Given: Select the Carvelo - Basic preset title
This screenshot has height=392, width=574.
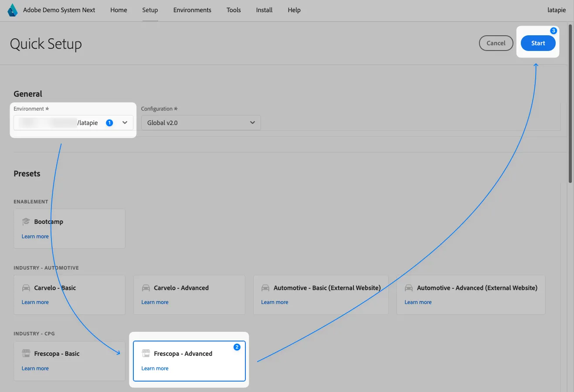Looking at the screenshot, I should tap(55, 288).
